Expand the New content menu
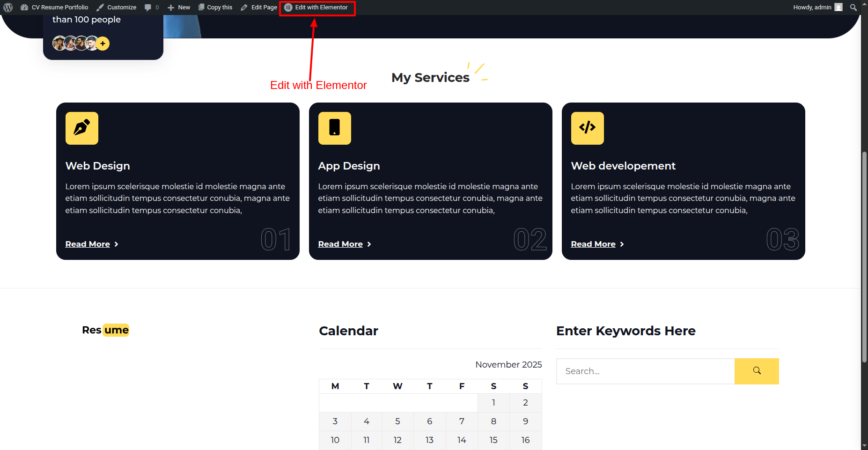Image resolution: width=868 pixels, height=450 pixels. pos(179,7)
